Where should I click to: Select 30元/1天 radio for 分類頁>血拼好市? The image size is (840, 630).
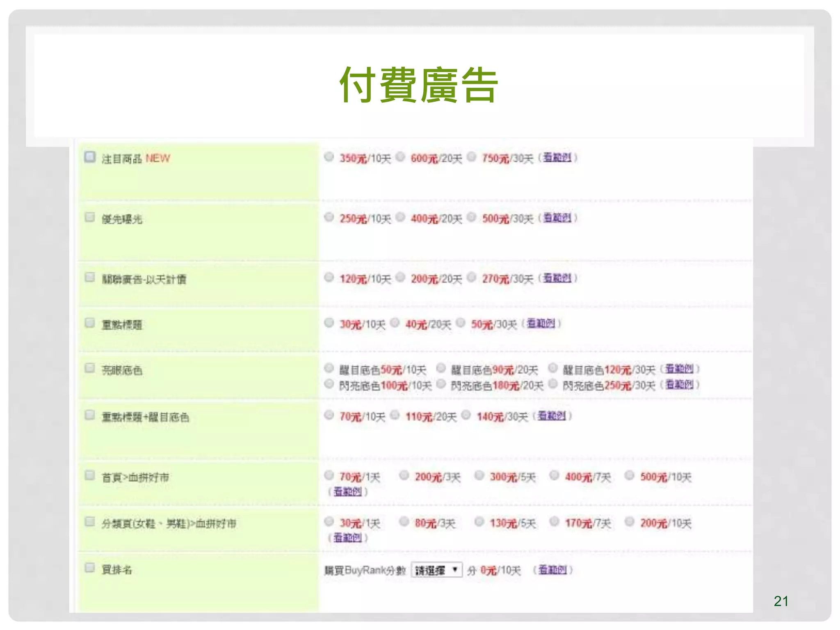click(x=329, y=522)
